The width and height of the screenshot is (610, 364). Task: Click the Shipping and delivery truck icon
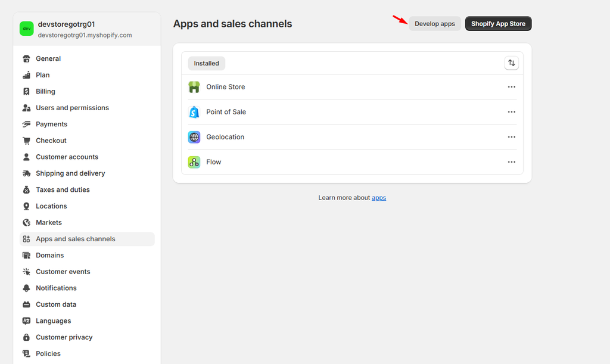(x=26, y=173)
